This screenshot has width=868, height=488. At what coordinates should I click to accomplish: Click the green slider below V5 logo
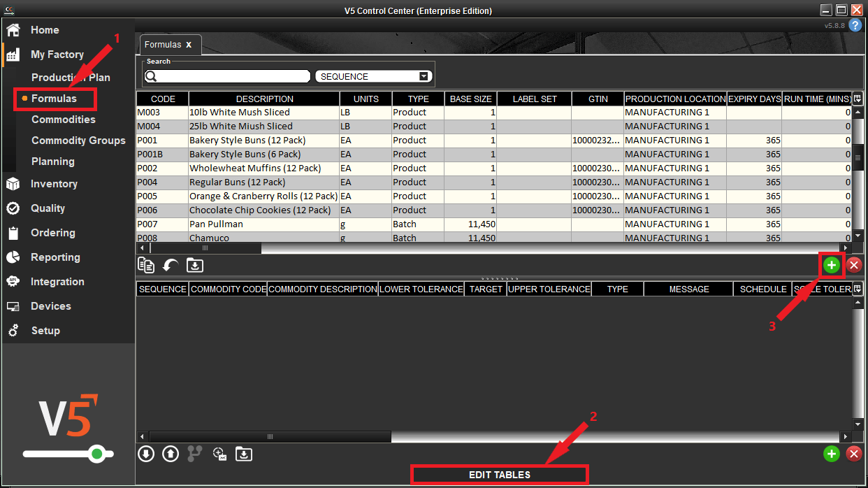96,454
